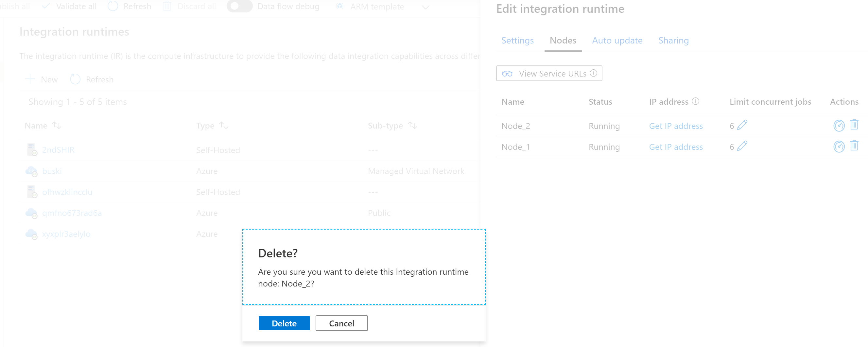Switch to the Settings tab
The width and height of the screenshot is (868, 347).
pos(517,40)
